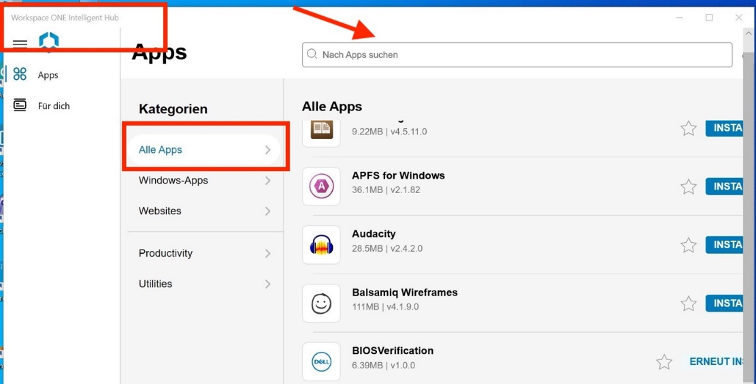The height and width of the screenshot is (385, 756).
Task: Install Balsamiq Wireframes
Action: (x=724, y=304)
